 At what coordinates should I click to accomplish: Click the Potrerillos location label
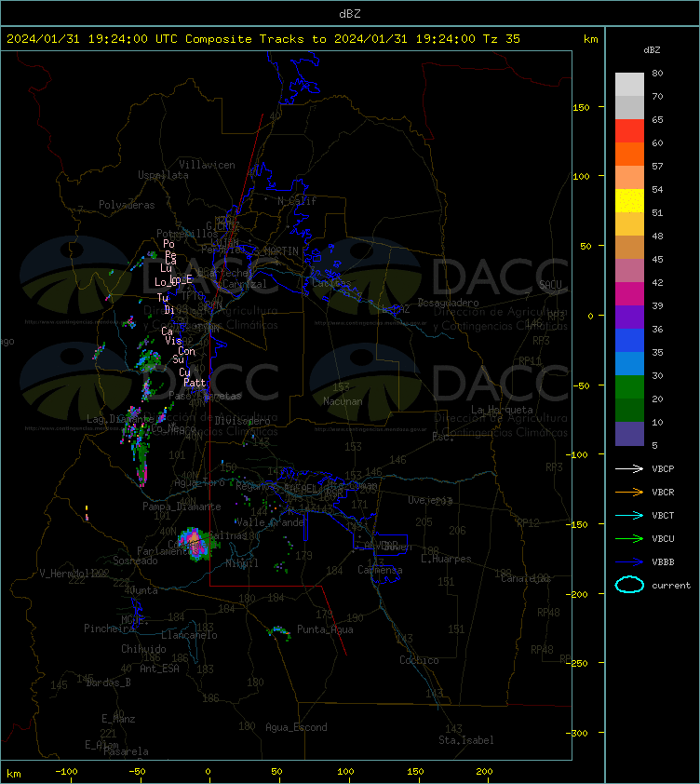pyautogui.click(x=187, y=234)
